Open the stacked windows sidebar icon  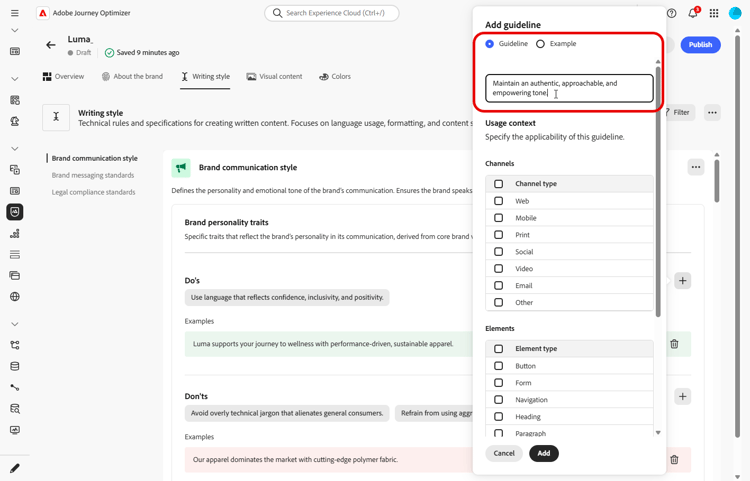pos(15,275)
